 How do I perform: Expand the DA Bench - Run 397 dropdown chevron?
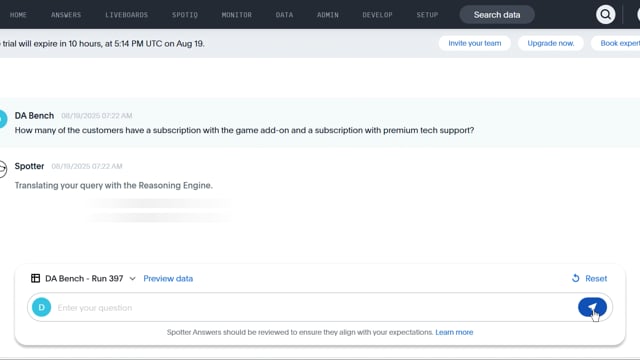click(132, 279)
